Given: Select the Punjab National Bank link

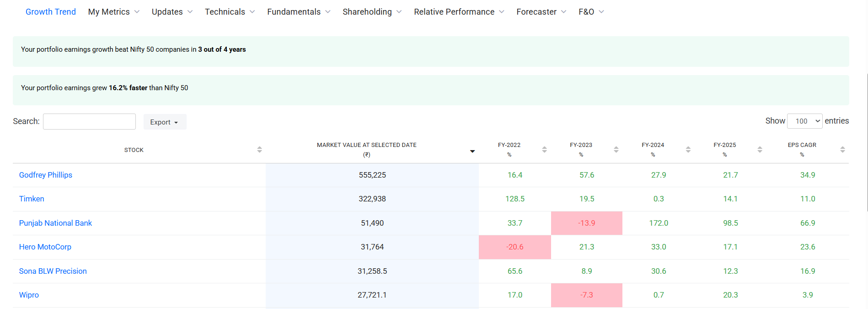Looking at the screenshot, I should 55,223.
